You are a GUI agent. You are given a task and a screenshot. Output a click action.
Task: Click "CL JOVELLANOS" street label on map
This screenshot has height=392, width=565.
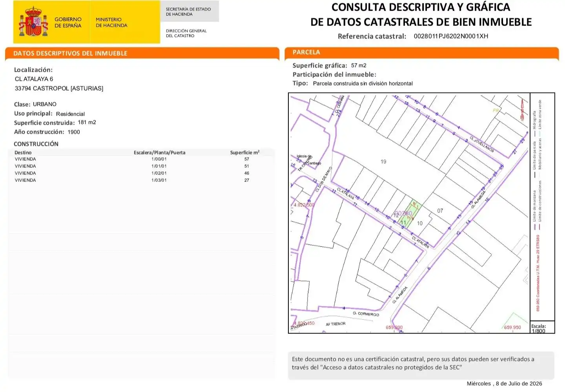pos(481,145)
